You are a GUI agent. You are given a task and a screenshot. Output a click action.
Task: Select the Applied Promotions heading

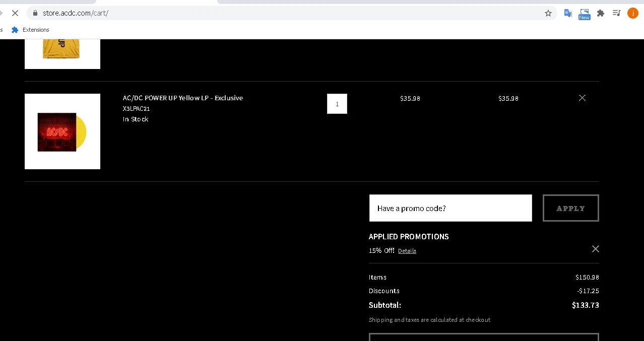[409, 237]
